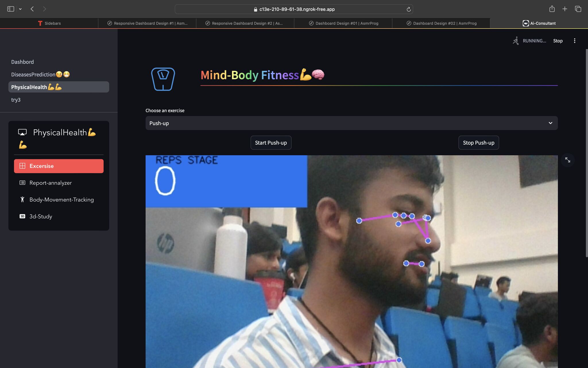Open Body-Movement-Tracking menu item
Image resolution: width=588 pixels, height=368 pixels.
(61, 200)
